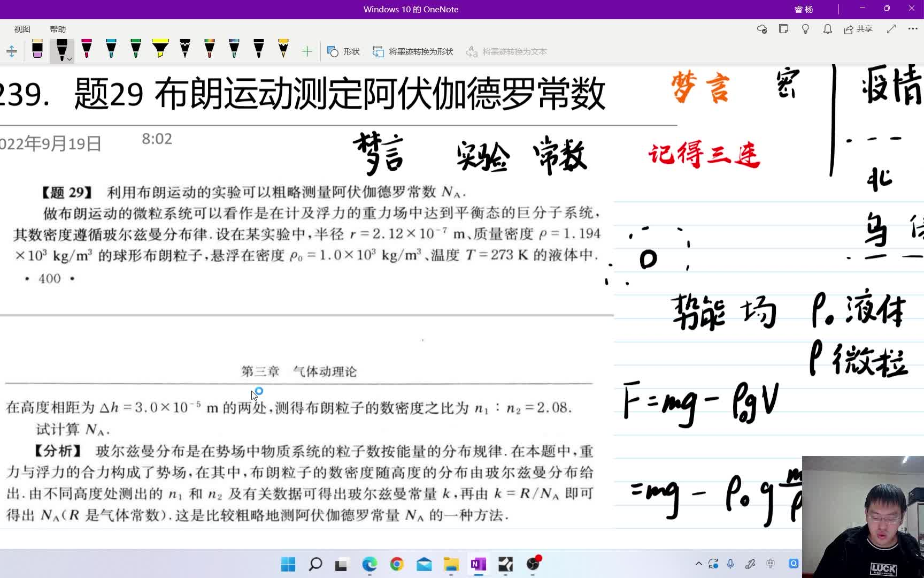Toggle full page view with the expand arrows

click(891, 29)
